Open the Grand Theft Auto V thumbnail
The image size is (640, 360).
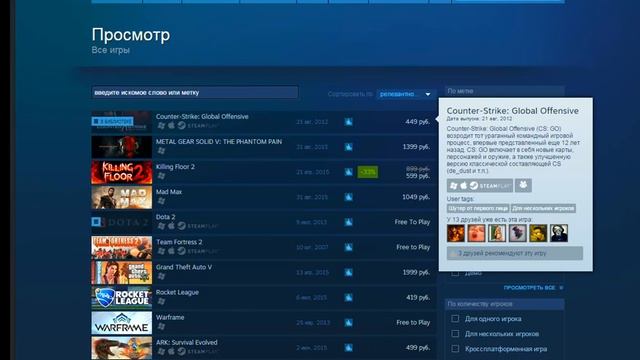point(122,272)
